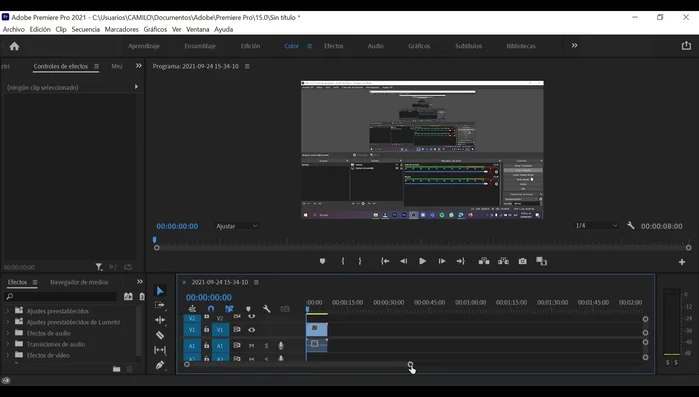This screenshot has height=397, width=699.
Task: Select the Track Select Forward tool
Action: click(x=160, y=305)
